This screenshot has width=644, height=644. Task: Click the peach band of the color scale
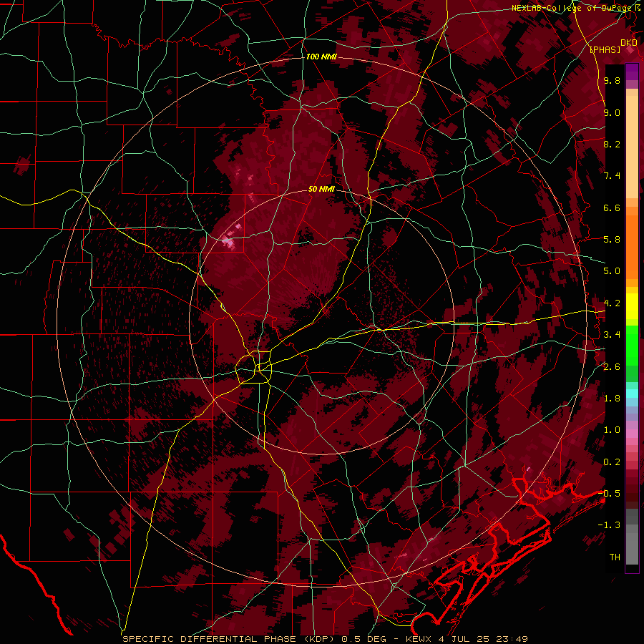(x=632, y=147)
